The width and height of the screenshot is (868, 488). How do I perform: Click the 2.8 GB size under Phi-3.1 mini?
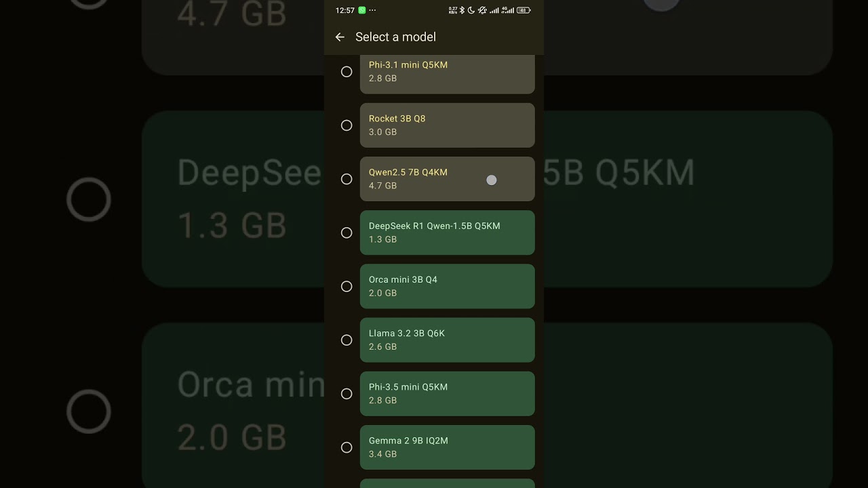(x=382, y=79)
